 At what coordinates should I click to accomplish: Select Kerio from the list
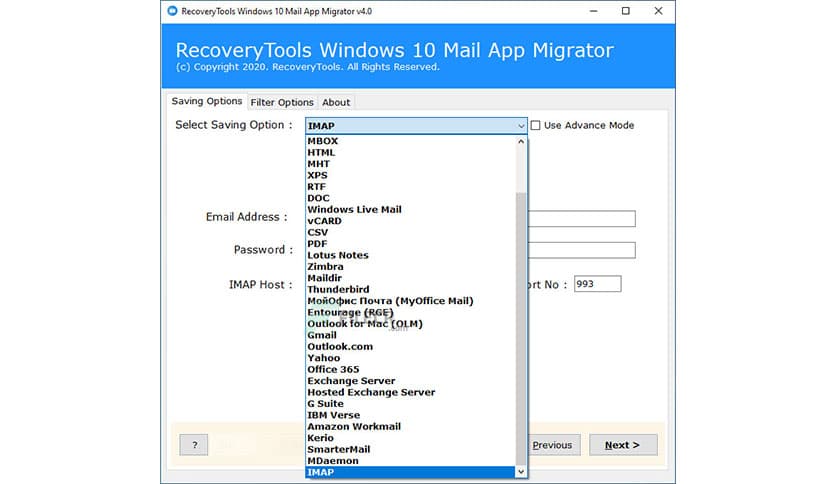pyautogui.click(x=411, y=438)
